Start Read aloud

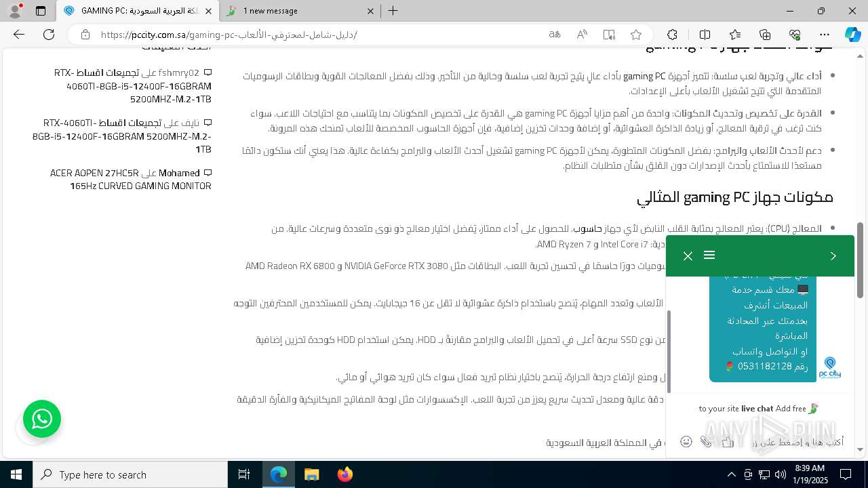click(582, 35)
